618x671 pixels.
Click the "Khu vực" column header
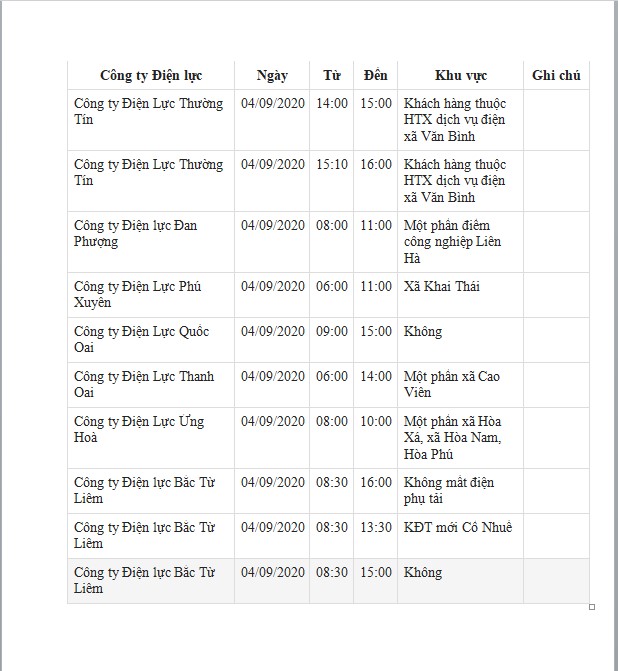[460, 76]
